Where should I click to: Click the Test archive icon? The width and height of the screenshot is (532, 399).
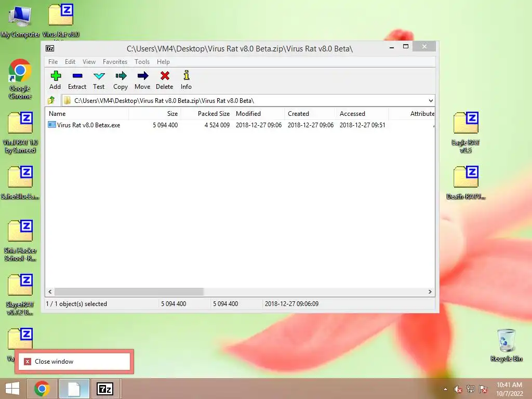tap(99, 76)
